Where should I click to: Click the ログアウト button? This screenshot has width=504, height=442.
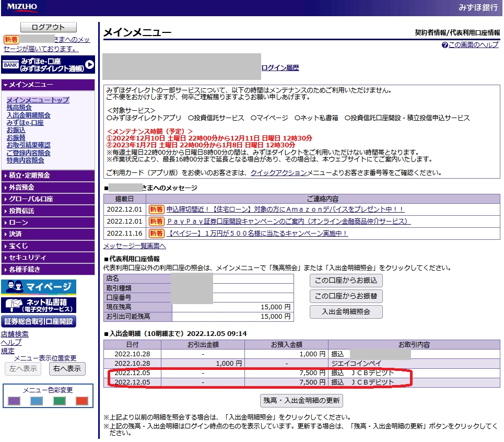tap(49, 27)
